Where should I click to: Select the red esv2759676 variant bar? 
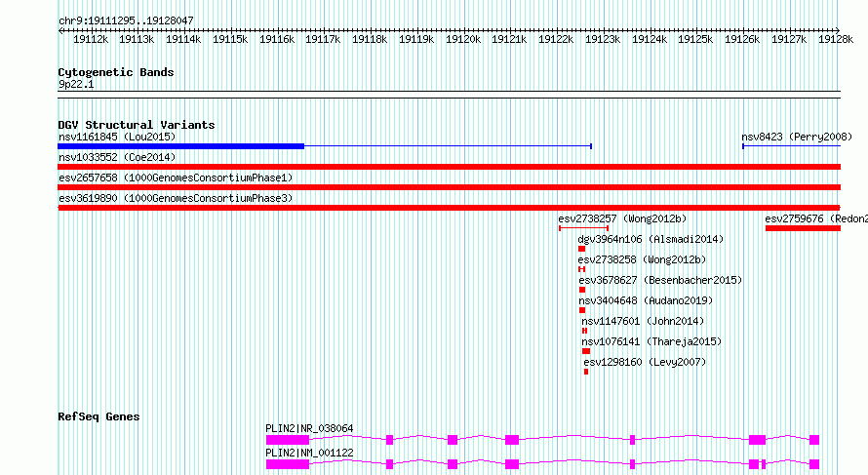(x=804, y=228)
